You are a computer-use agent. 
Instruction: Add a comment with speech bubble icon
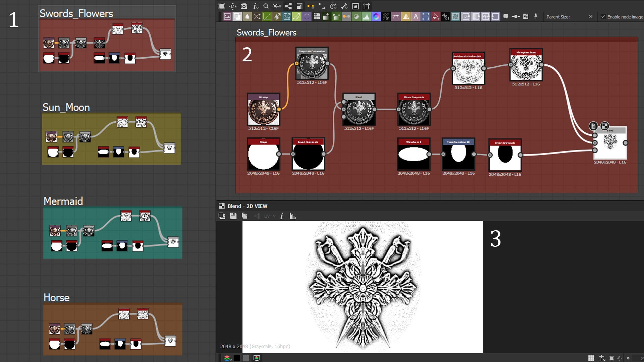(506, 16)
